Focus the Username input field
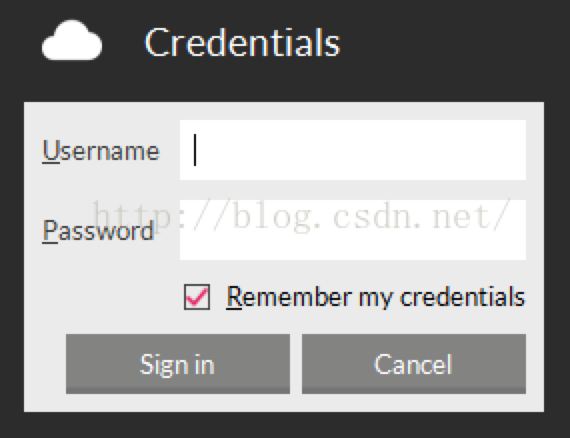The height and width of the screenshot is (438, 570). tap(353, 150)
